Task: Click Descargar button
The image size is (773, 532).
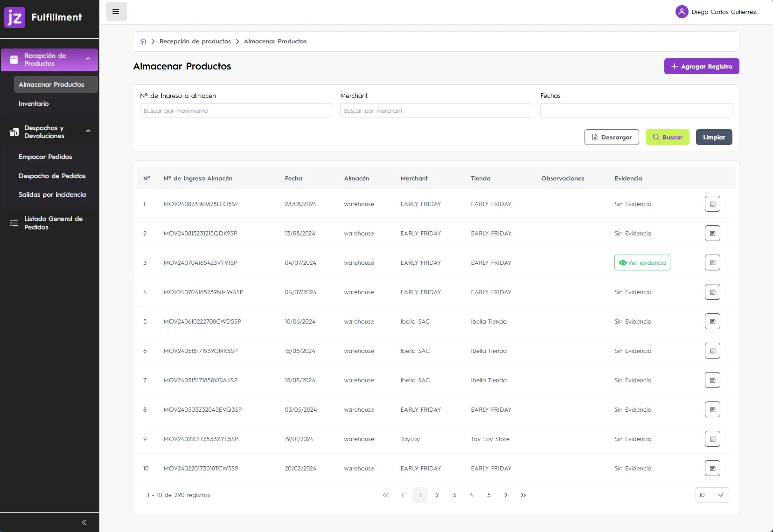Action: (612, 137)
